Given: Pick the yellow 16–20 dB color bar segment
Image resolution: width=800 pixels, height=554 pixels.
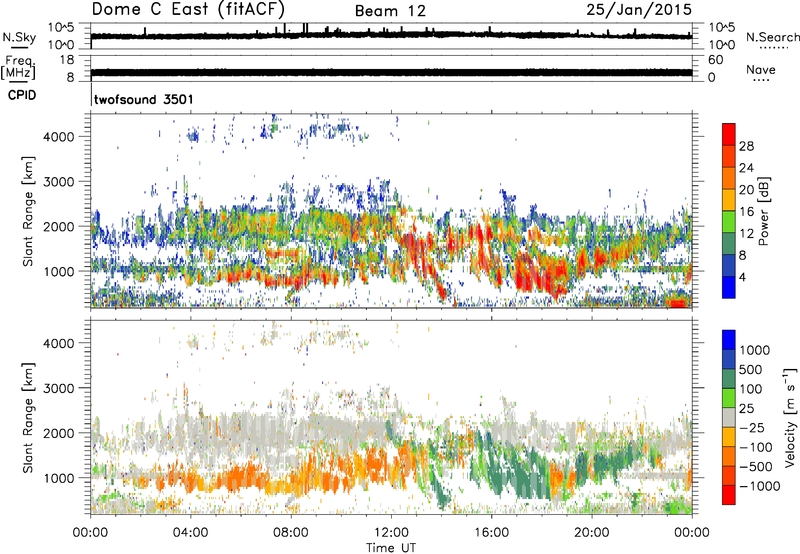Looking at the screenshot, I should coord(729,200).
